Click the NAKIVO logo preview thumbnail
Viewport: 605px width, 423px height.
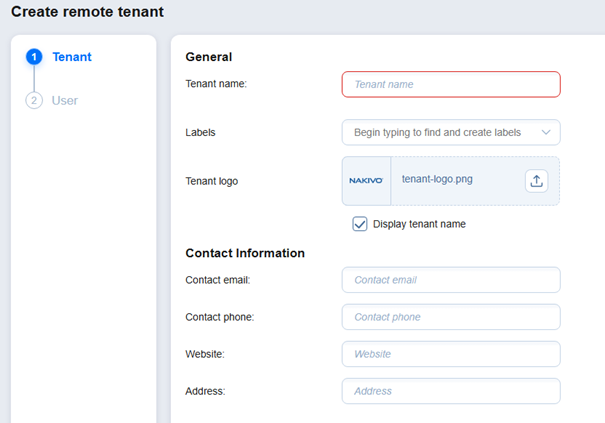(365, 181)
